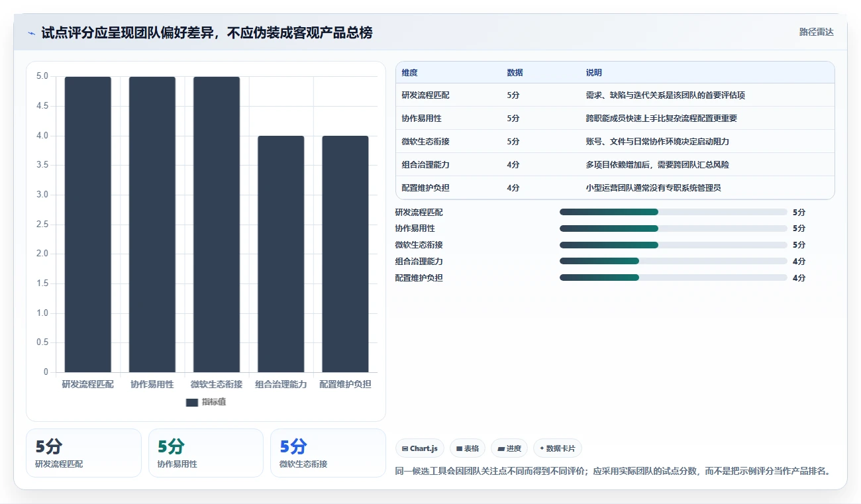Click the 表格 tag chip
861x504 pixels.
click(x=468, y=448)
